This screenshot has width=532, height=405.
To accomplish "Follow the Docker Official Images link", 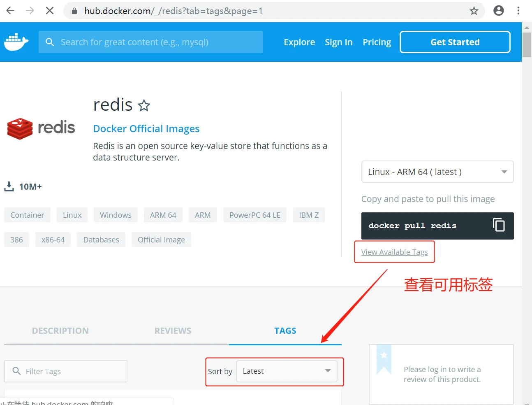I will click(x=146, y=129).
